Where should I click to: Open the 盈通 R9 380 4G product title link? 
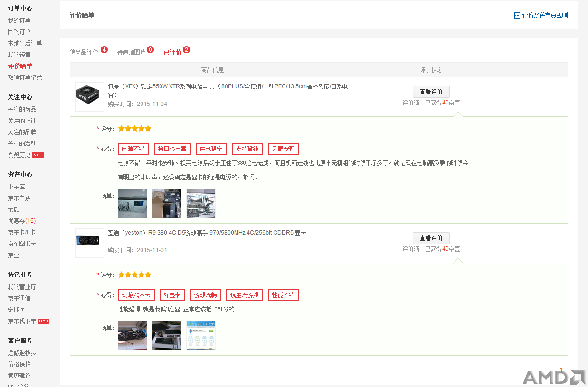(x=207, y=233)
